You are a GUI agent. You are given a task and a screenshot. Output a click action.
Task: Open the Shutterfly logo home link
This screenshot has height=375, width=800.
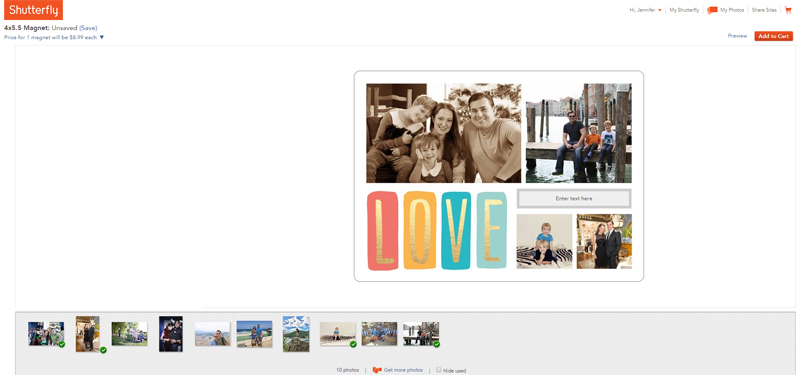coord(33,10)
